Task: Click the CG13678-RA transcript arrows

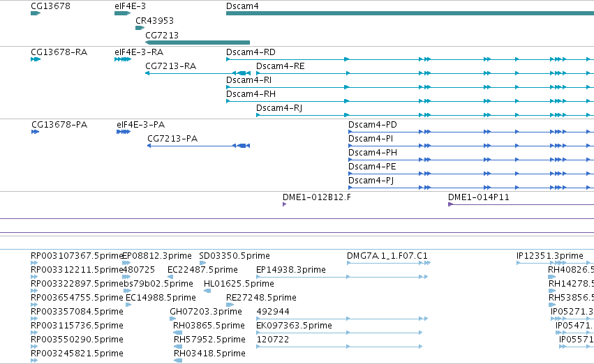Action: click(x=36, y=59)
